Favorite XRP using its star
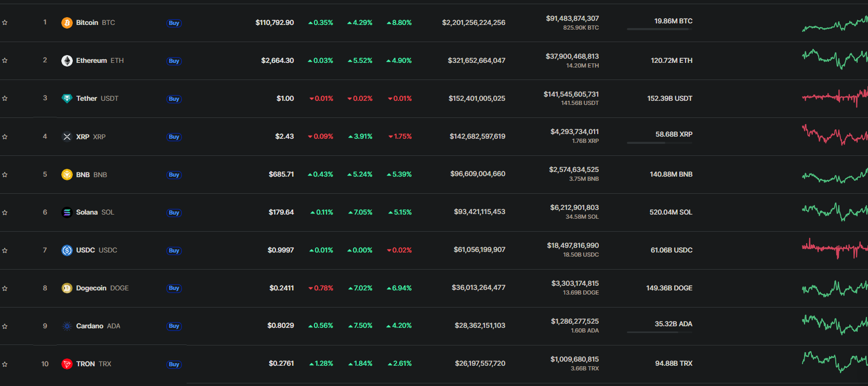Screen dimensions: 868x386 click(x=5, y=137)
